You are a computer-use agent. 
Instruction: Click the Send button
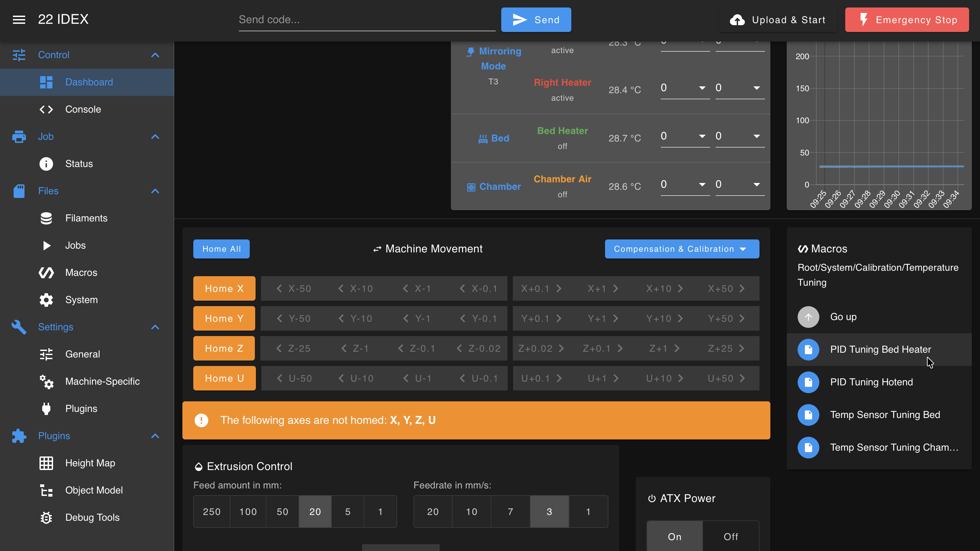pos(536,20)
